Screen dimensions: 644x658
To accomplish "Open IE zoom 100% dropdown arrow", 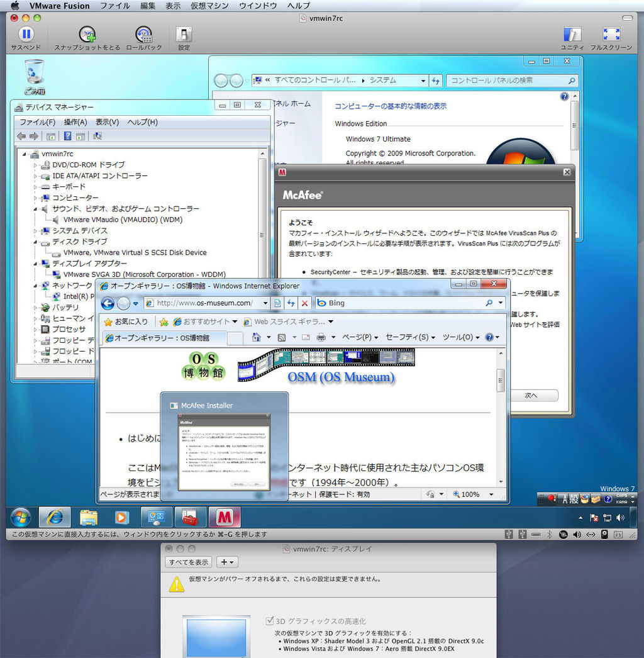I will point(491,494).
